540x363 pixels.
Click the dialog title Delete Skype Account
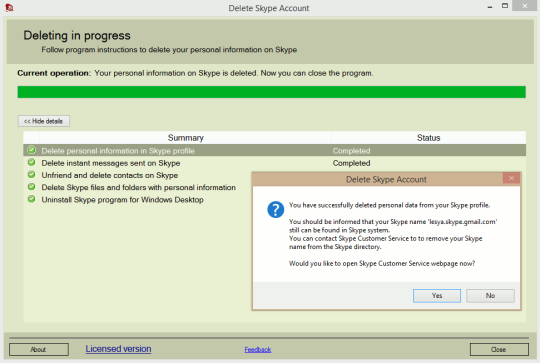(386, 179)
